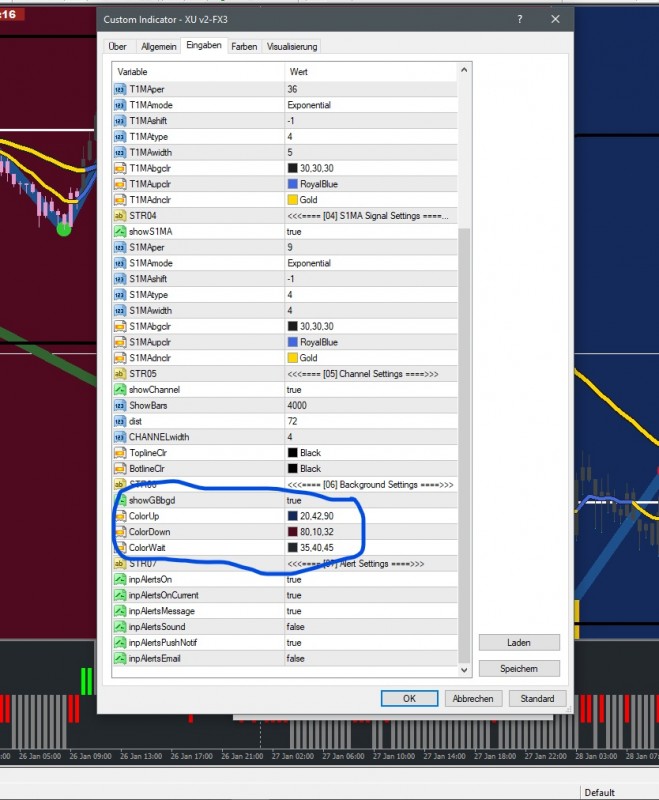Click the T1MAdnclr color-type icon

tap(120, 200)
